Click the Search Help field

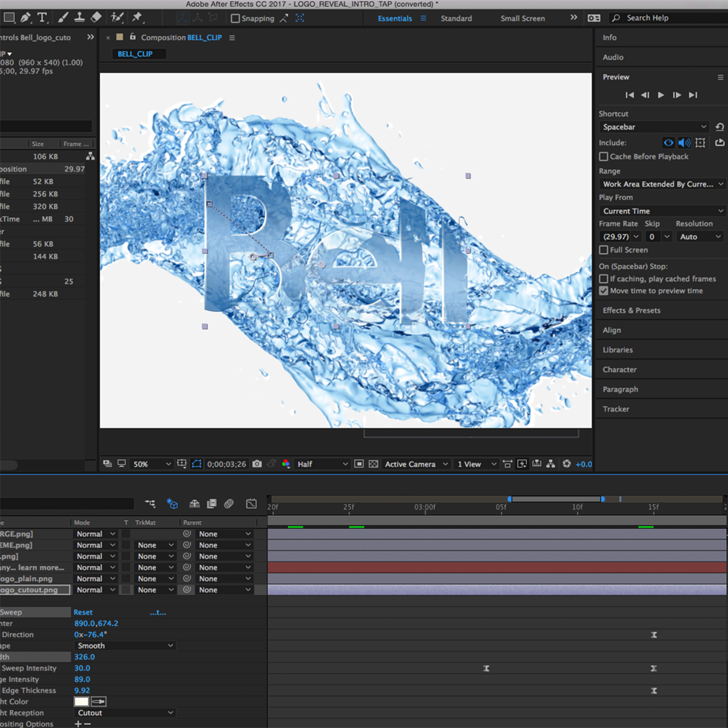[667, 18]
